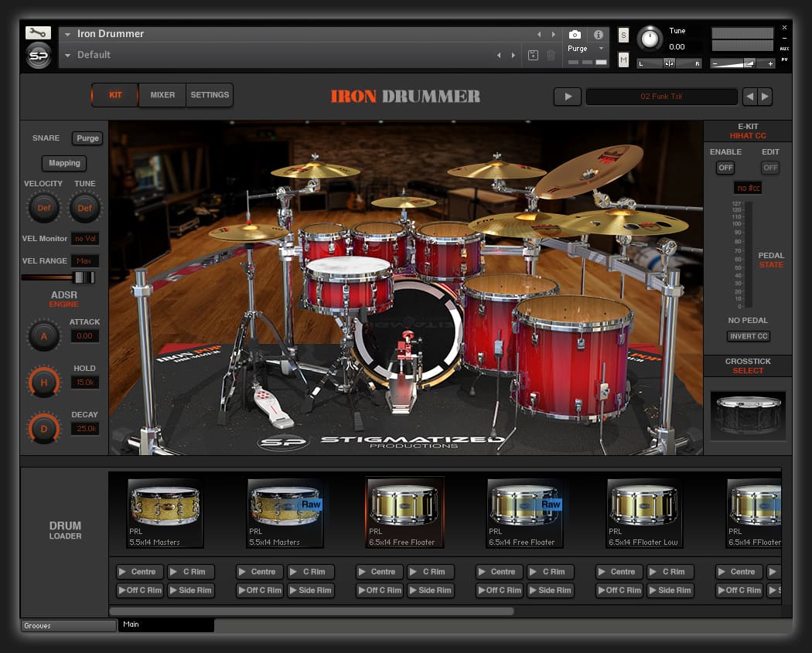Switch to the MIXER tab
The height and width of the screenshot is (653, 812).
[x=162, y=95]
